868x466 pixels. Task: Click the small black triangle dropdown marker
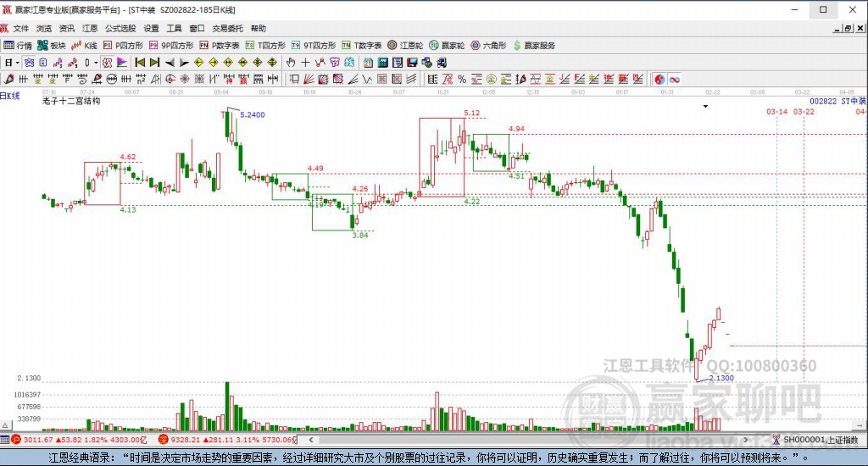tap(705, 106)
